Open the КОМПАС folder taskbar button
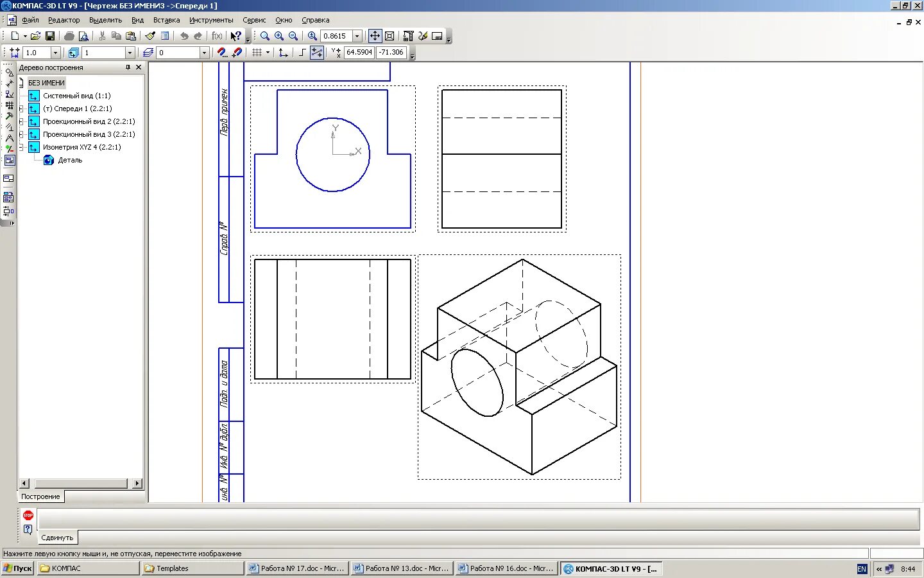Screen dimensions: 924x578 (x=88, y=568)
